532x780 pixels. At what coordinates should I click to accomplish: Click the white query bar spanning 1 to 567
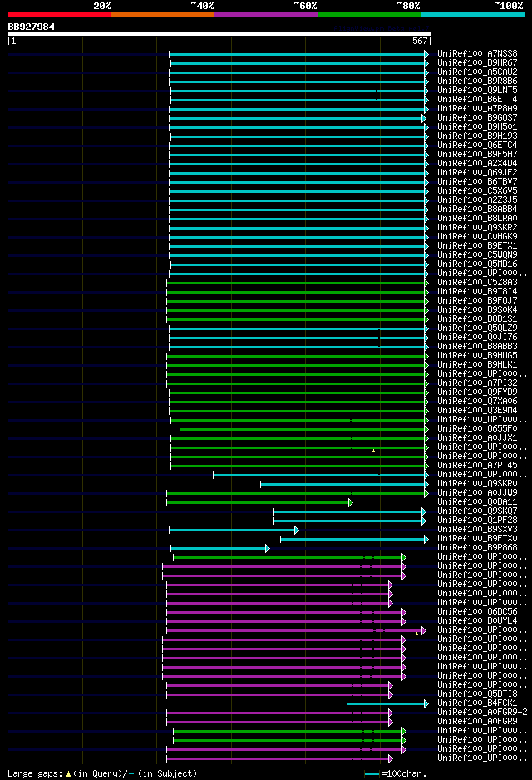[219, 34]
